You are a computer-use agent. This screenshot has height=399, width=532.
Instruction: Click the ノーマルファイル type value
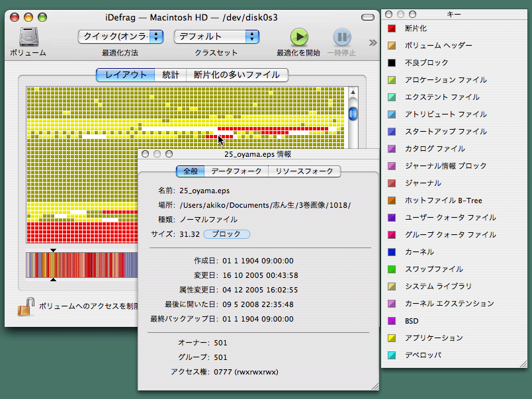208,220
